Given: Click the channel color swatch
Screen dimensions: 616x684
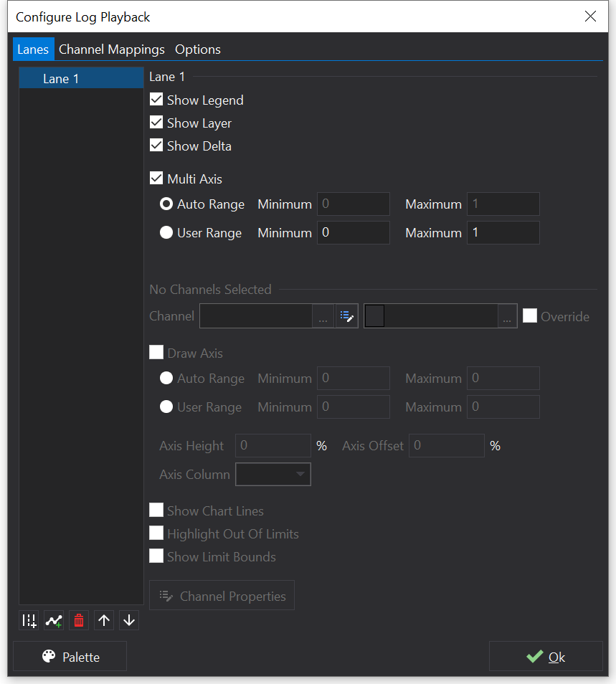Looking at the screenshot, I should click(x=375, y=316).
